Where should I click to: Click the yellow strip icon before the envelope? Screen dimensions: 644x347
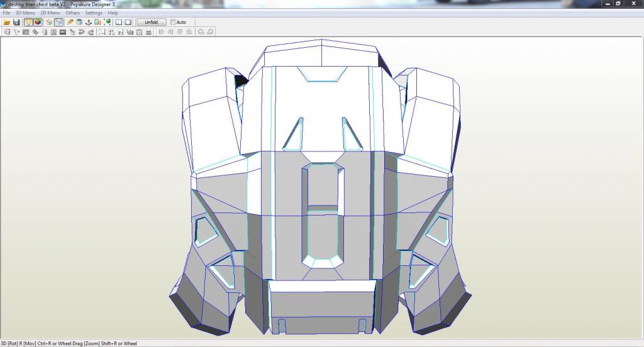tap(49, 22)
